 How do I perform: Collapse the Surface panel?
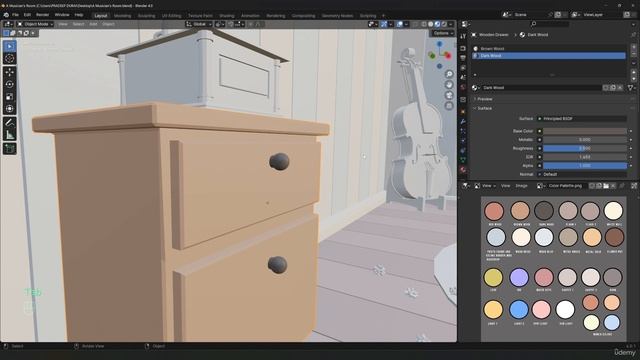pyautogui.click(x=484, y=109)
